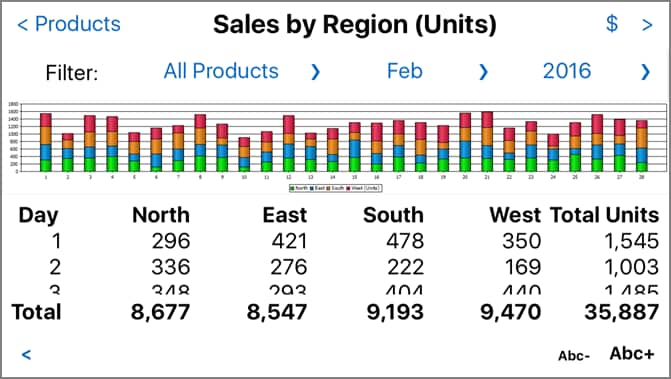Click the chart legend below bars
This screenshot has width=671, height=379.
[336, 188]
